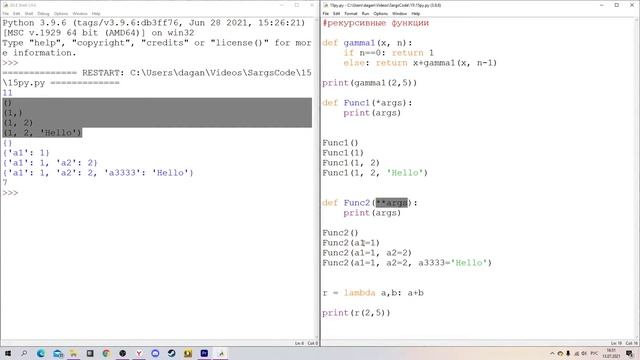Click output {'a1': 1, 'a2': 2} in shell
The width and height of the screenshot is (640, 360).
[50, 163]
